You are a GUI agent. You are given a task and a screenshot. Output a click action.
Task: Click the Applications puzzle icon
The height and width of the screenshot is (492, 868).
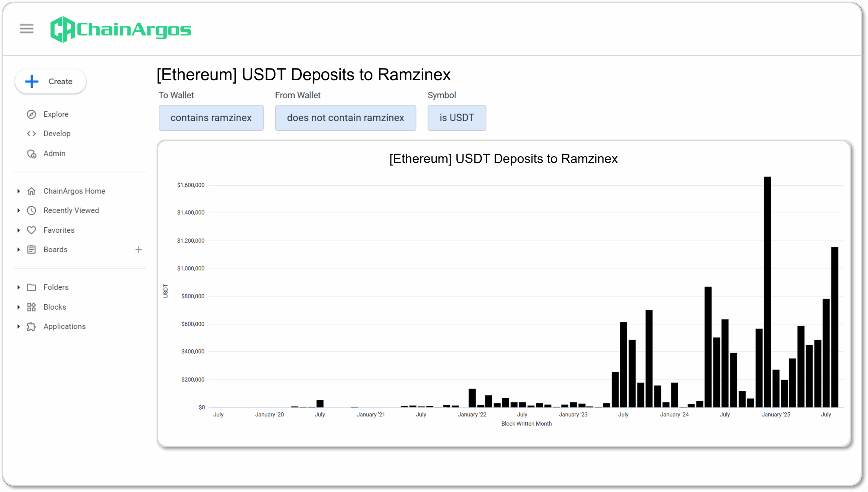point(32,327)
